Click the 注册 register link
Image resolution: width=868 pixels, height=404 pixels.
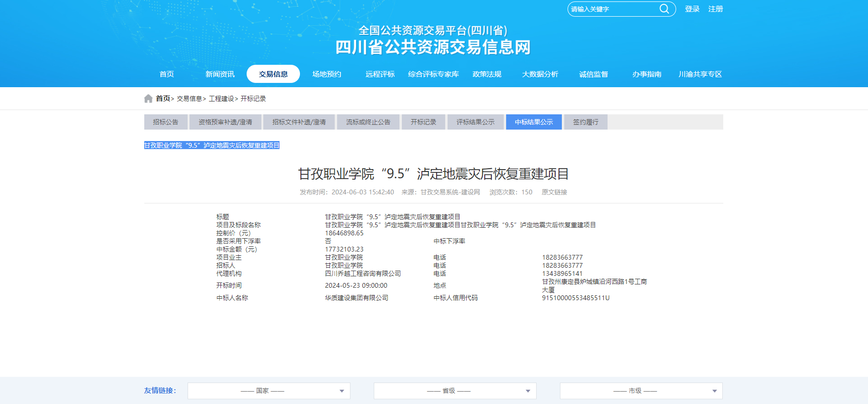[715, 9]
